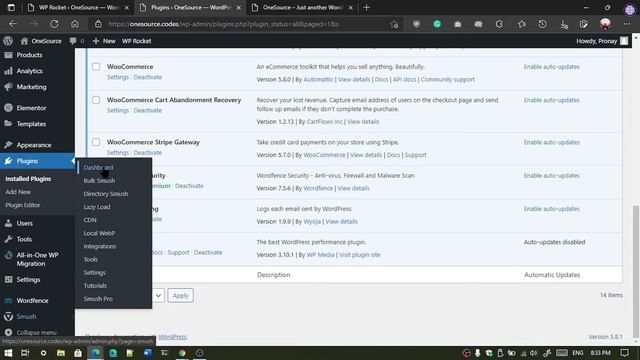The image size is (640, 360).
Task: Open browser downloads icon
Action: 564,24
